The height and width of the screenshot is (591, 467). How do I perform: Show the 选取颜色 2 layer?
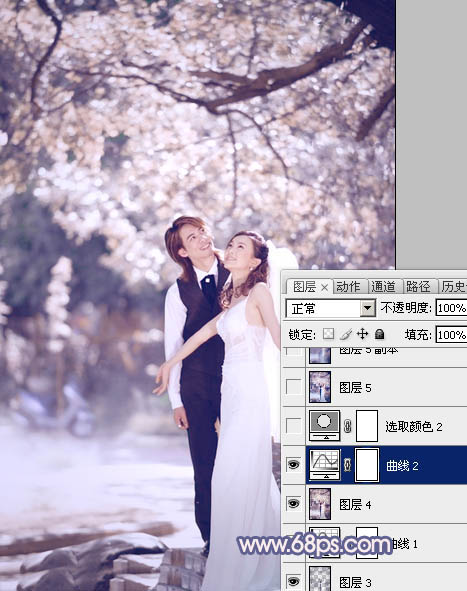[x=293, y=426]
